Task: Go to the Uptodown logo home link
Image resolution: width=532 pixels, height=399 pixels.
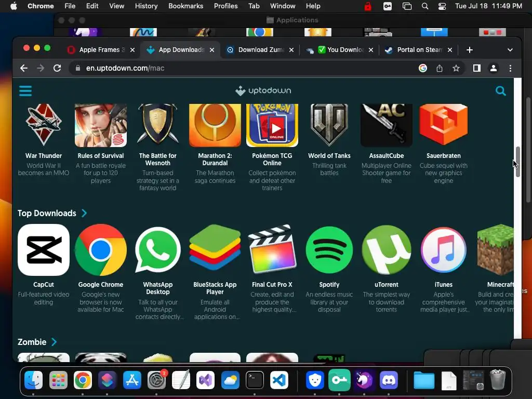Action: 263,90
